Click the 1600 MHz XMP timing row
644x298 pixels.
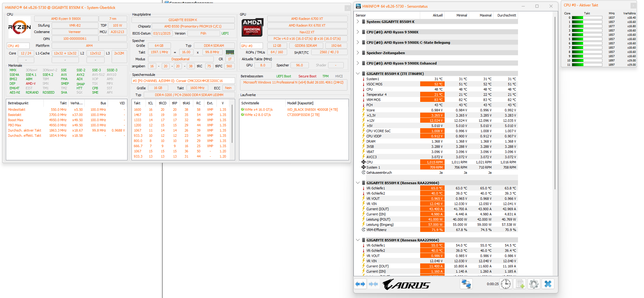[x=181, y=110]
